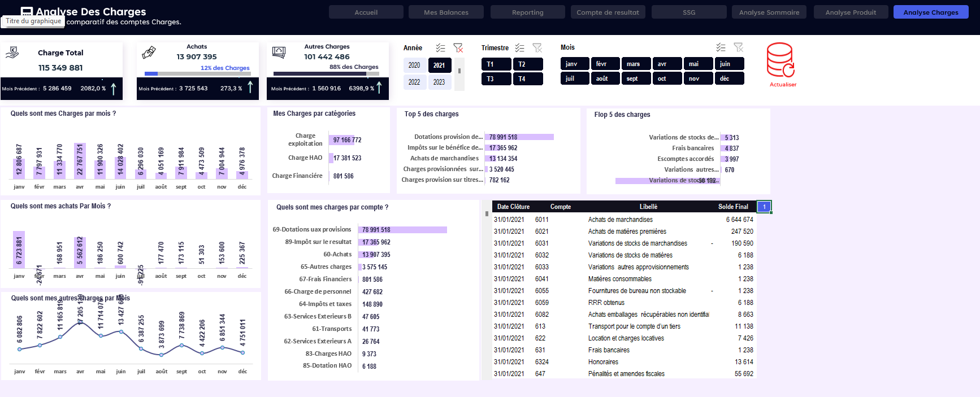The image size is (980, 397).
Task: Toggle month févr in Mois slicer
Action: pos(605,64)
